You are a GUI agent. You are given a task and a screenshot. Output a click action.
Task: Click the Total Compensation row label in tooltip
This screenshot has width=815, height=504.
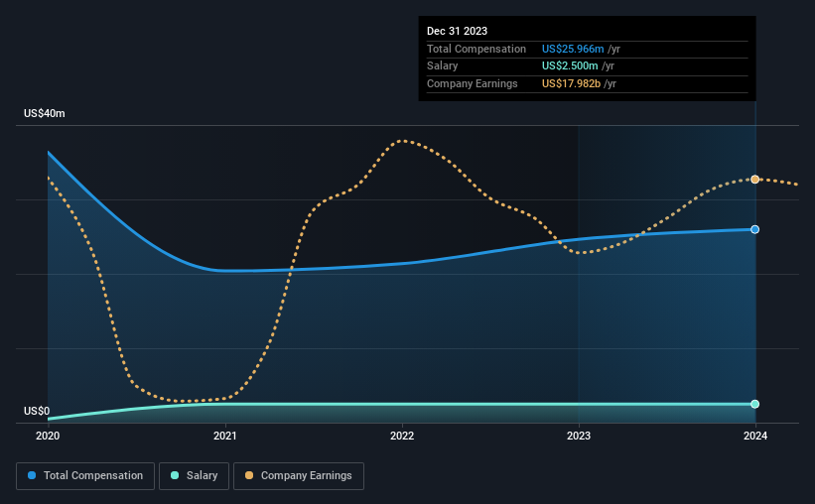click(x=476, y=49)
